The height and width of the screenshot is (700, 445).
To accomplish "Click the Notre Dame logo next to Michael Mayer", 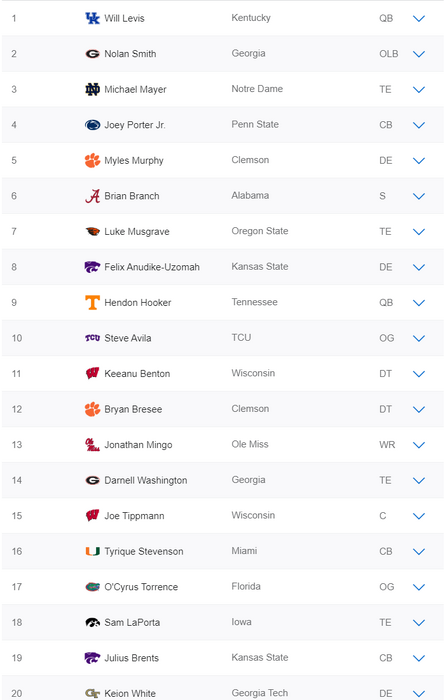I will coord(92,89).
